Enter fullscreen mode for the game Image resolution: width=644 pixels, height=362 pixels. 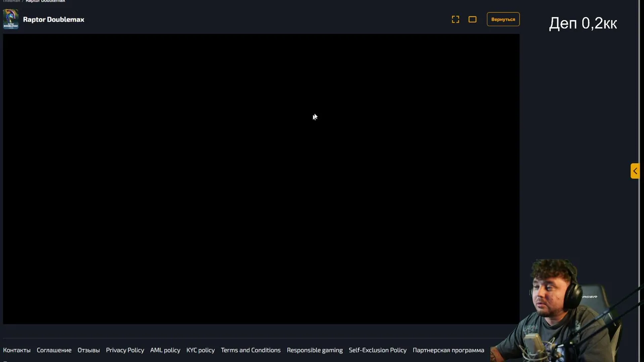tap(455, 19)
